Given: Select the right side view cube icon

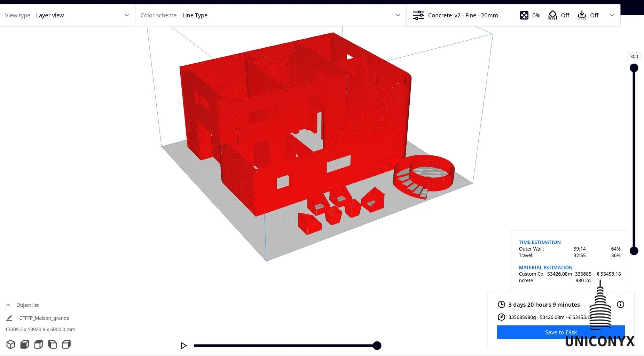Looking at the screenshot, I should [x=66, y=344].
